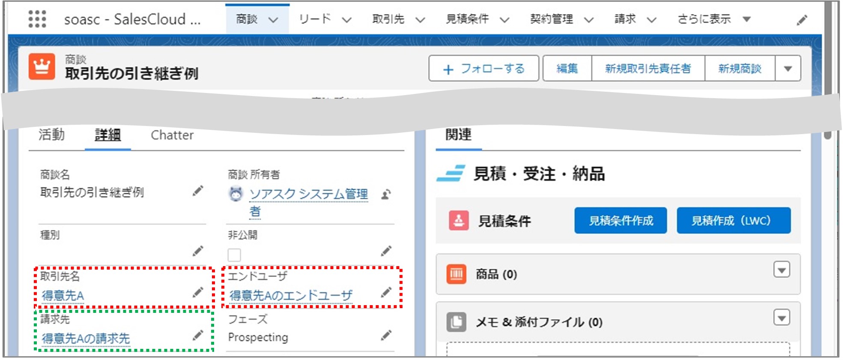Select the 詳細 tab

pos(107,135)
